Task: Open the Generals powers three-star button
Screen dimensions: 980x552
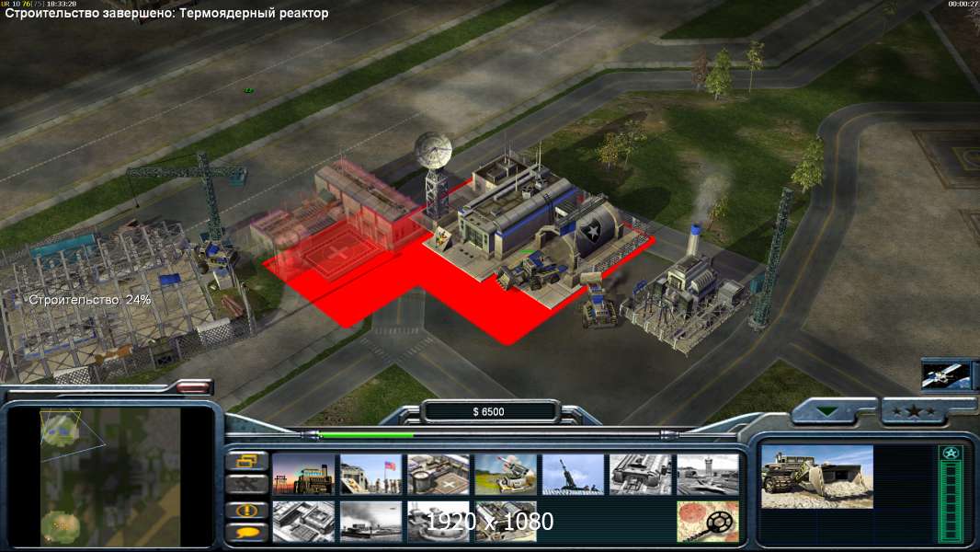Action: coord(913,411)
